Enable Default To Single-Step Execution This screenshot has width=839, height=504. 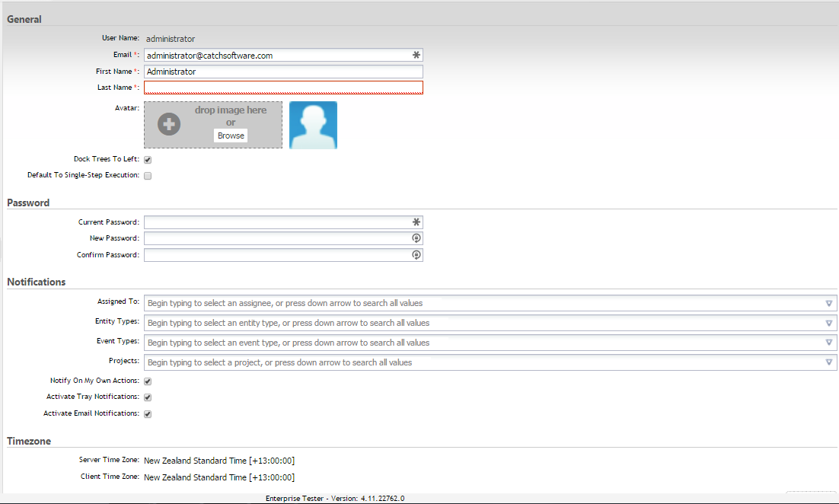click(x=148, y=176)
